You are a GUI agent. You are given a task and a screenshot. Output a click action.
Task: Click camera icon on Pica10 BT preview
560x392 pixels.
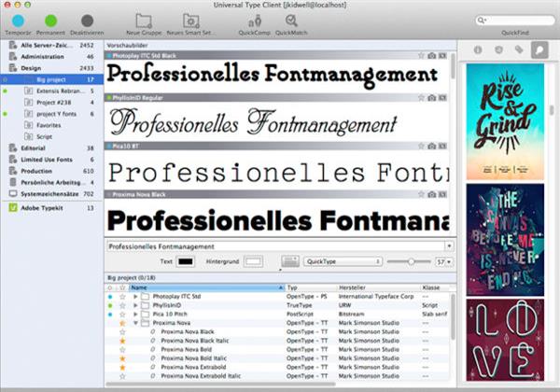(432, 146)
